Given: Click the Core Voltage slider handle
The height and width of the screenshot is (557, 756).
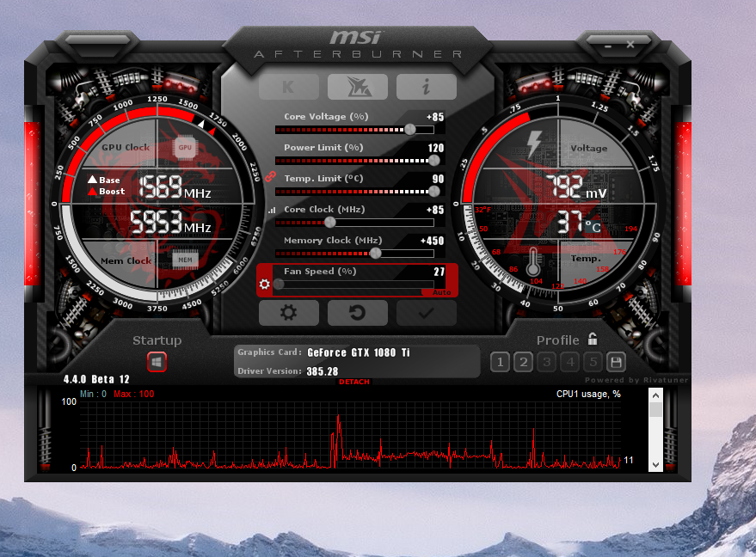Looking at the screenshot, I should coord(409,129).
